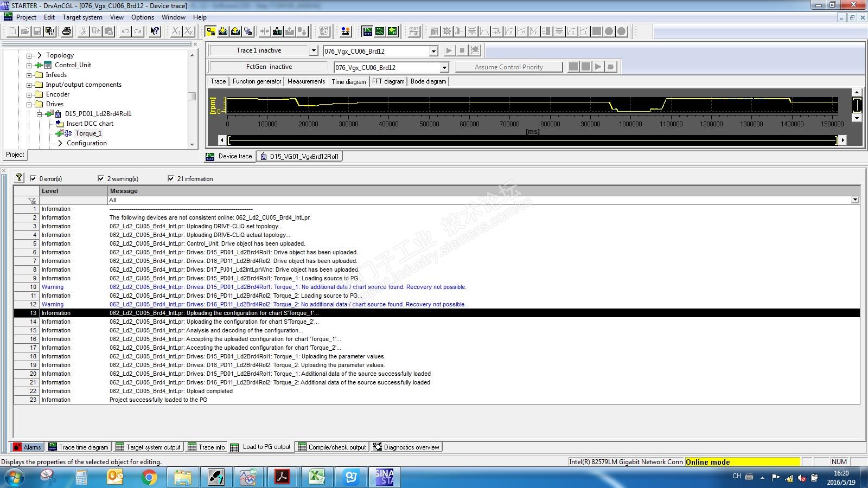Click the left arrow of time-axis scrollbar

(222, 140)
